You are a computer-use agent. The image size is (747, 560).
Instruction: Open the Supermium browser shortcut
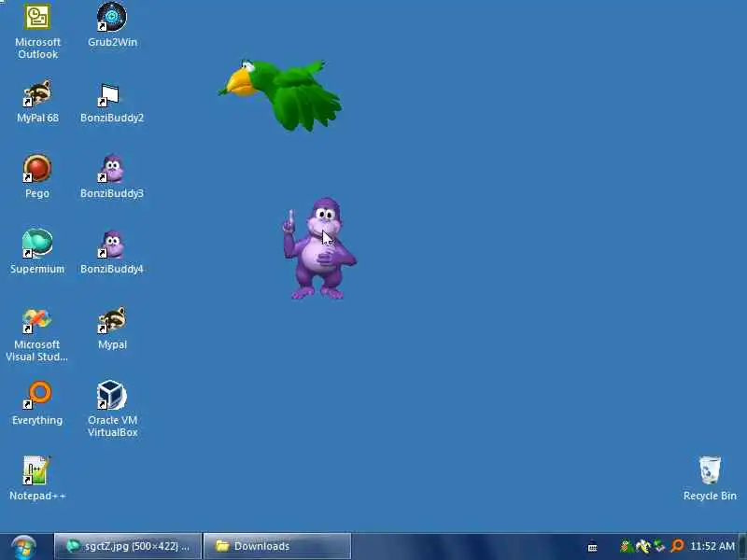pos(37,251)
